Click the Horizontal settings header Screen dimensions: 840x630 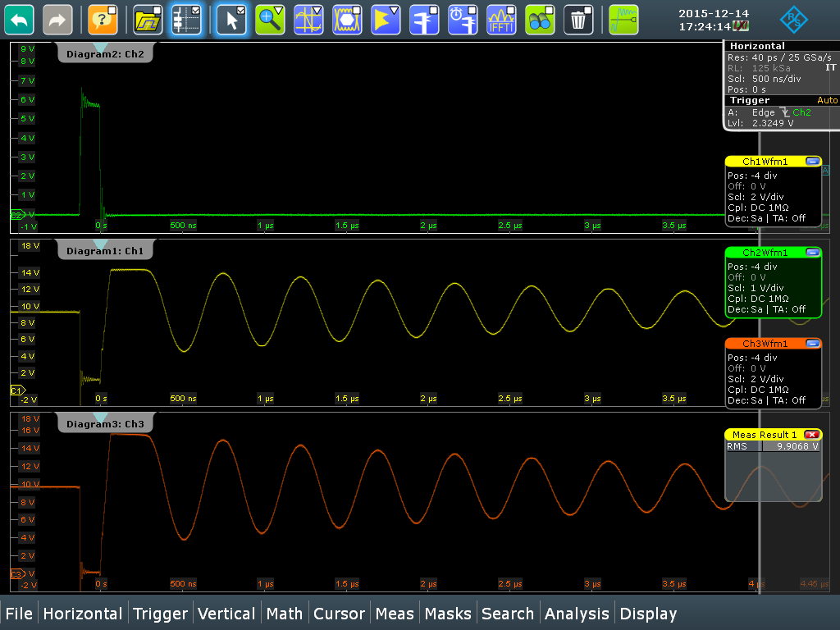pyautogui.click(x=781, y=46)
